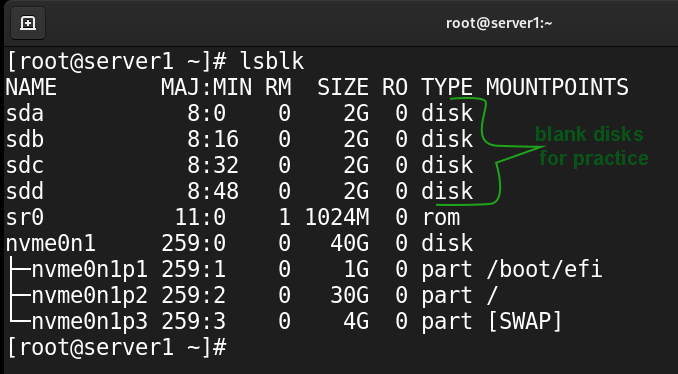Select the sdd device name
The height and width of the screenshot is (374, 678).
(x=25, y=191)
